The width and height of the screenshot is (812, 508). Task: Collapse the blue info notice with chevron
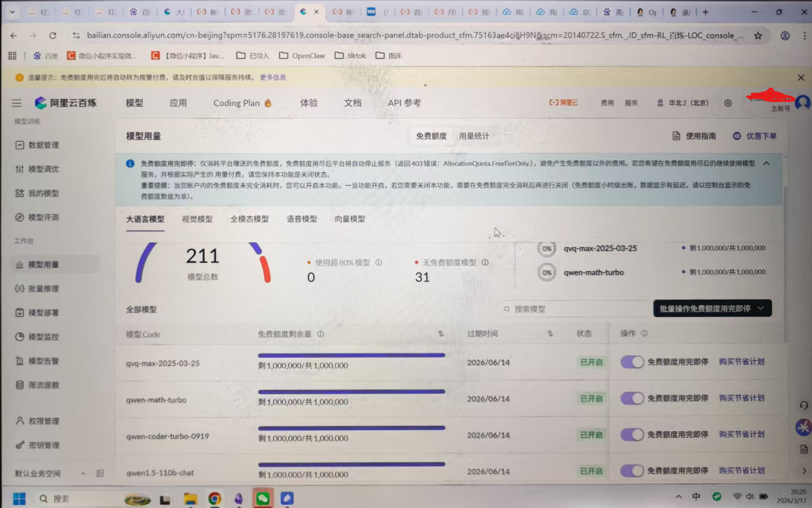766,163
